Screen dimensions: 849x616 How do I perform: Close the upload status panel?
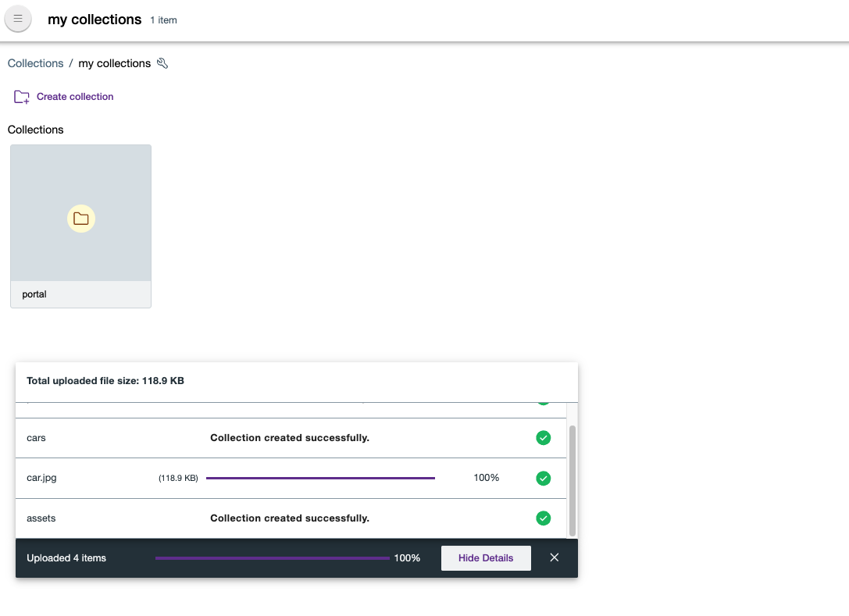click(x=554, y=557)
